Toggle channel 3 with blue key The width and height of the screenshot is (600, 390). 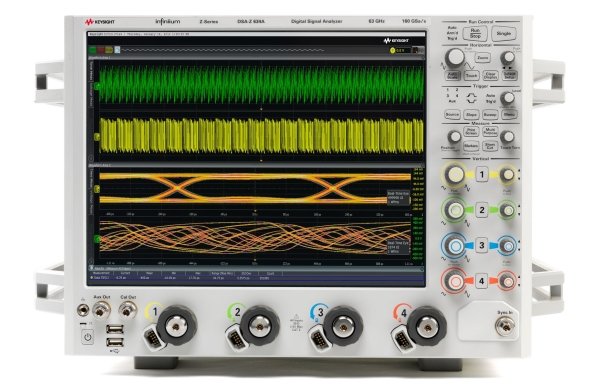pyautogui.click(x=482, y=245)
